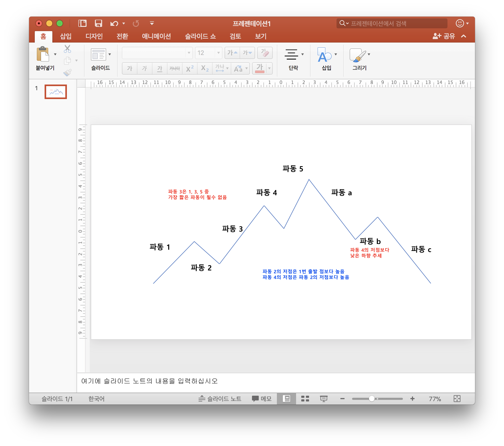Open font color dropdown arrow
Viewport: 504px width, 446px height.
pyautogui.click(x=269, y=68)
